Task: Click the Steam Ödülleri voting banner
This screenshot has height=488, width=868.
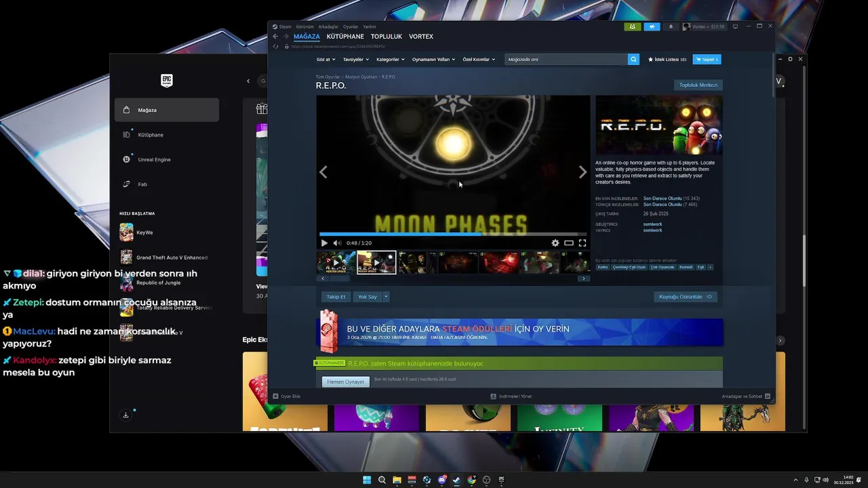Action: 519,332
